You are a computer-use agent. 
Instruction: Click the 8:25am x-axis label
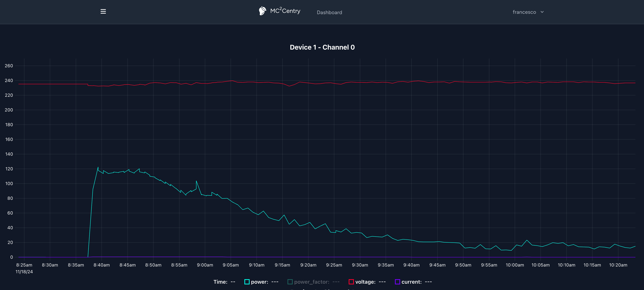[24, 265]
